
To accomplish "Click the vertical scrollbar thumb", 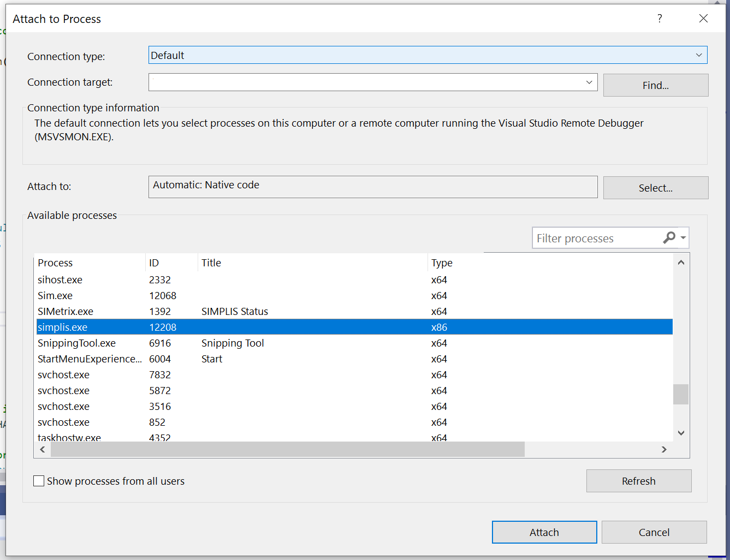I will point(680,394).
